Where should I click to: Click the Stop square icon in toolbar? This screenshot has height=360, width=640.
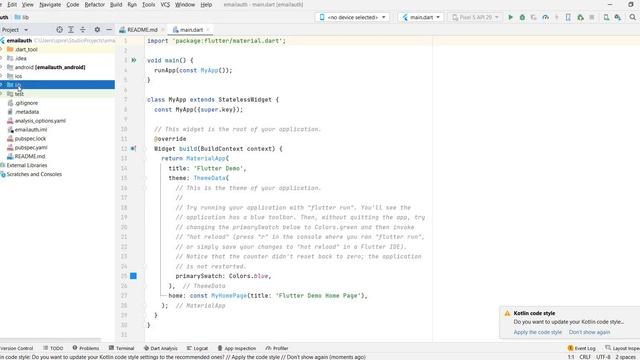592,18
